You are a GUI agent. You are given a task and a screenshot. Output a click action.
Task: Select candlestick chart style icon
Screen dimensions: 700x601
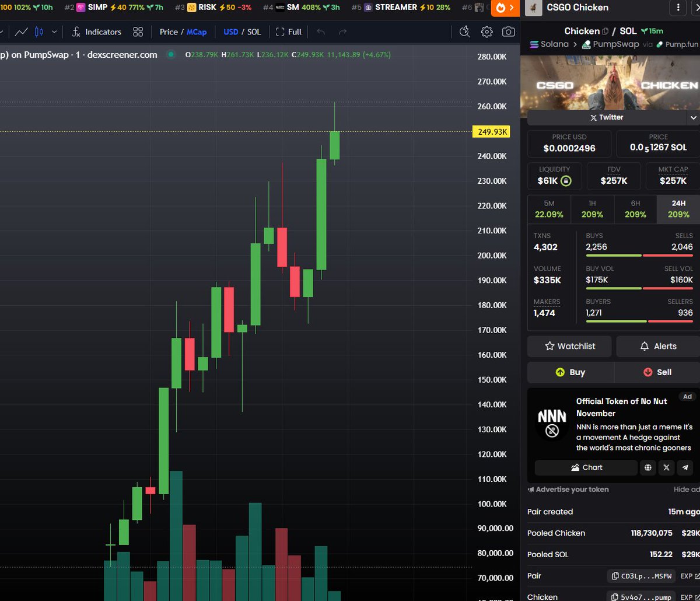(39, 32)
